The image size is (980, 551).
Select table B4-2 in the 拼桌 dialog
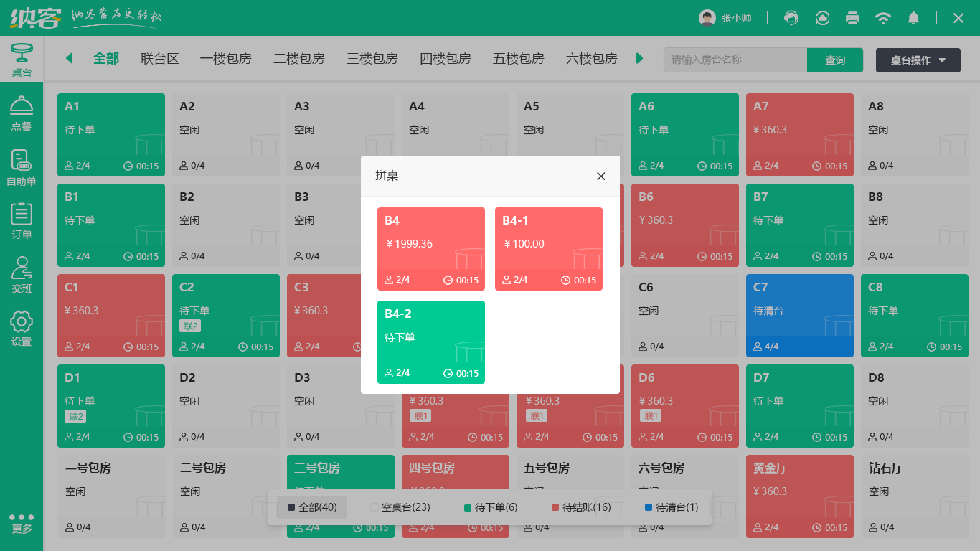(x=431, y=342)
